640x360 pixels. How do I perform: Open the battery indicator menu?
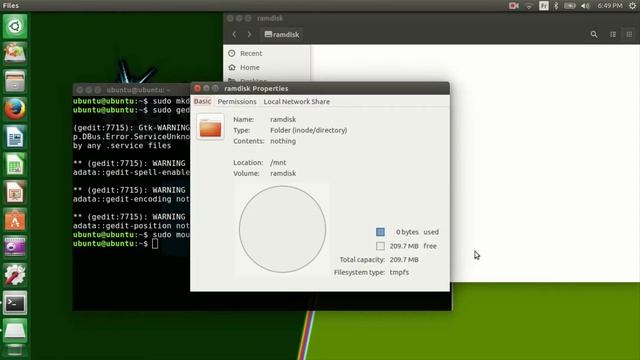tap(570, 6)
